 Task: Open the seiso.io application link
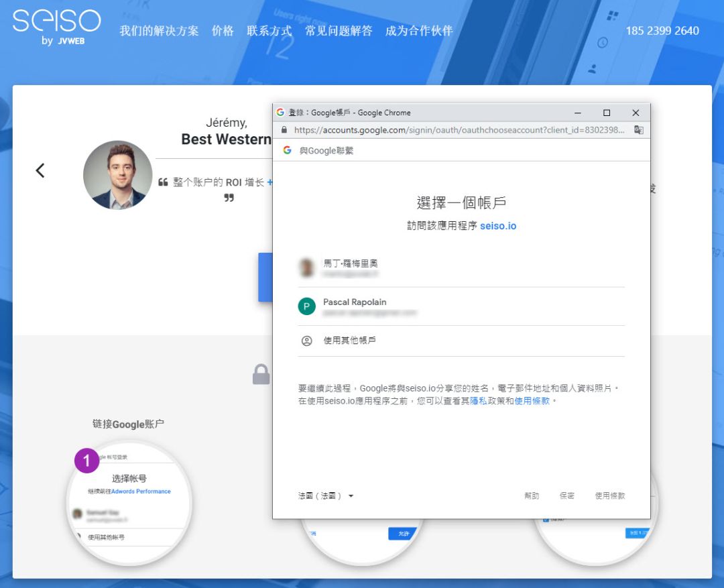pyautogui.click(x=497, y=226)
